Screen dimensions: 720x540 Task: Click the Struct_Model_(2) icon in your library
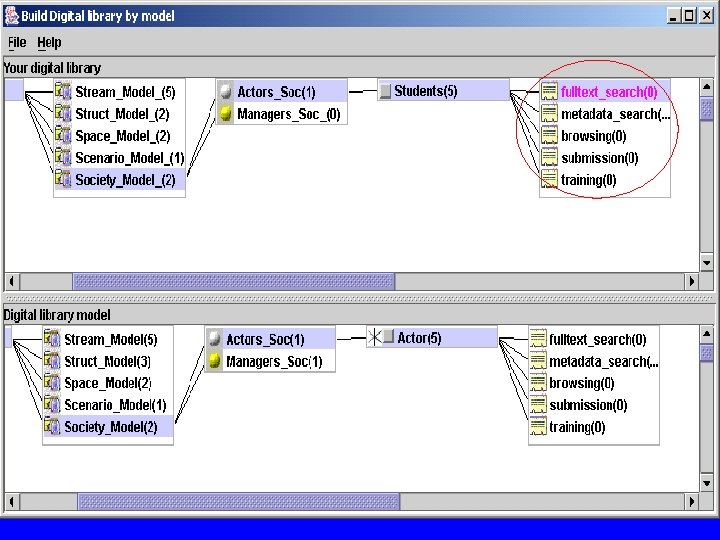coord(63,113)
